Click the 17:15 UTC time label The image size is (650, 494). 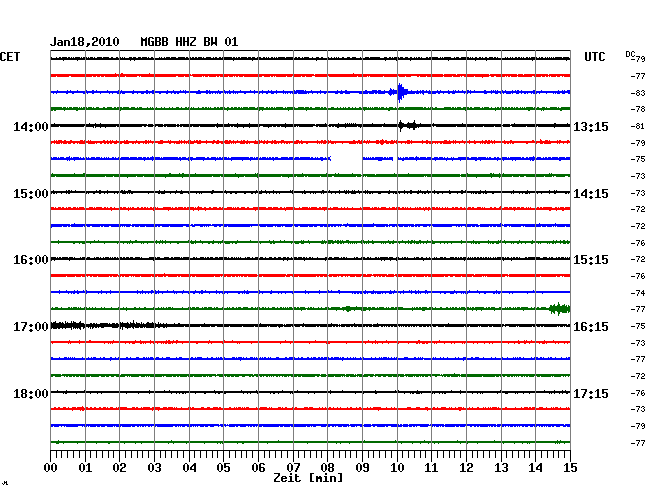591,393
